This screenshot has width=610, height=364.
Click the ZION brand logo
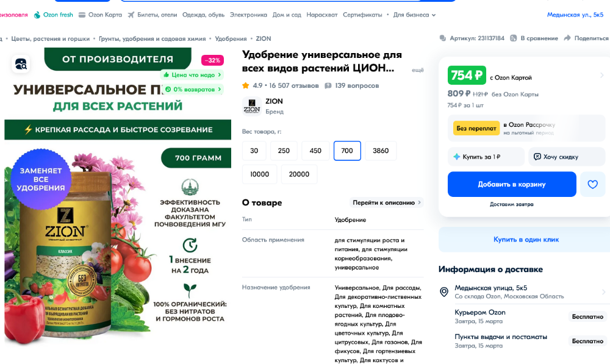pos(252,106)
